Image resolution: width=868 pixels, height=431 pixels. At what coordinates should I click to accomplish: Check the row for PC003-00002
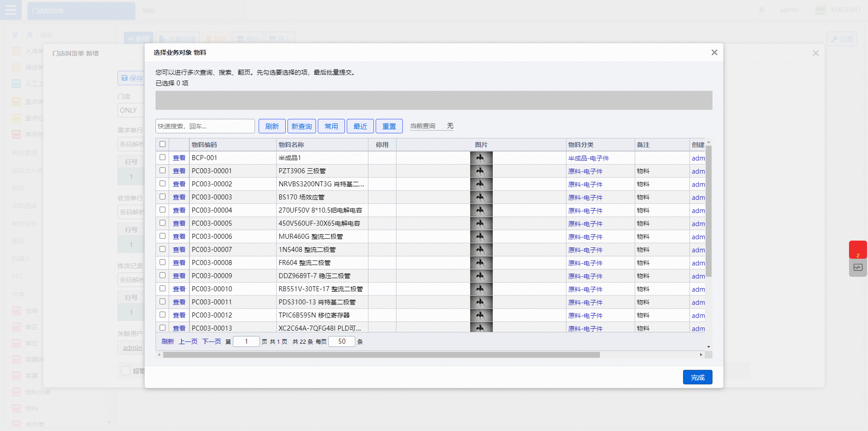pyautogui.click(x=163, y=184)
